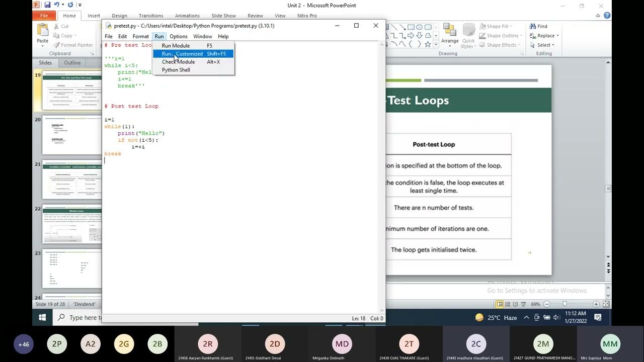Viewport: 644px width, 362px height.
Task: Select slide 23 thumbnail
Action: pyautogui.click(x=72, y=269)
